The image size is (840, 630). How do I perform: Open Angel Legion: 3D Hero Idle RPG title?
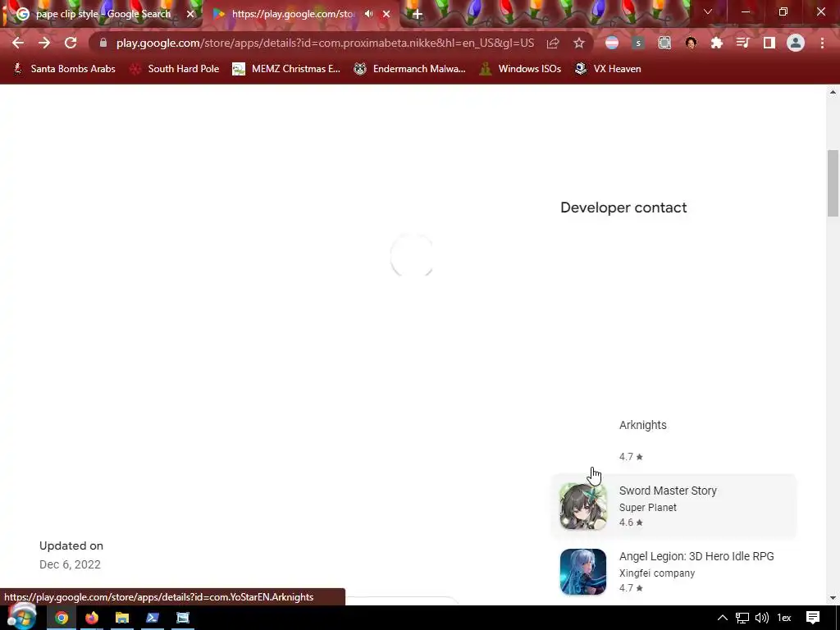point(696,556)
